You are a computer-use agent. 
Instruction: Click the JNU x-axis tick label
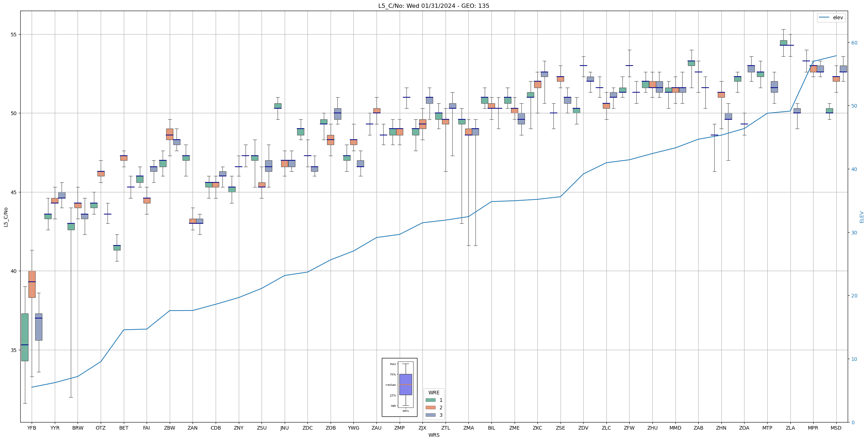point(284,428)
